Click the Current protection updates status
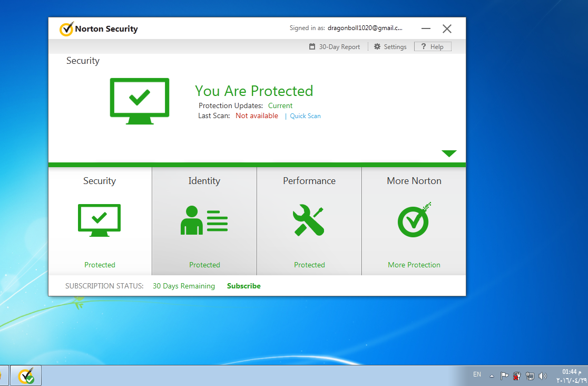This screenshot has height=386, width=588. pyautogui.click(x=280, y=106)
